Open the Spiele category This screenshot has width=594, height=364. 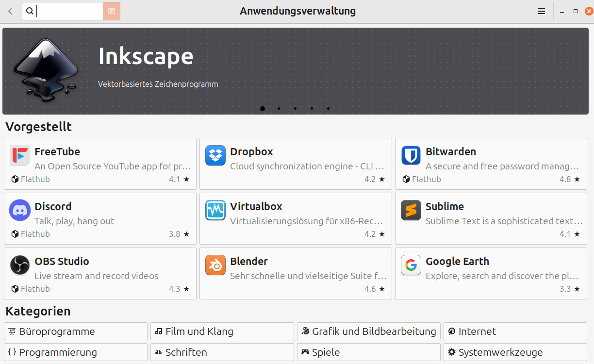369,352
